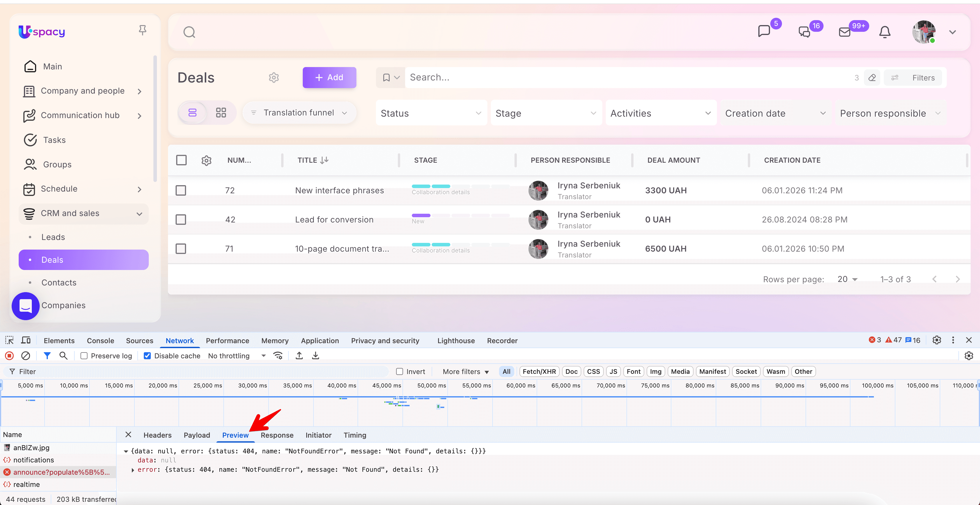Open the No throttling dropdown
This screenshot has width=980, height=505.
click(237, 355)
